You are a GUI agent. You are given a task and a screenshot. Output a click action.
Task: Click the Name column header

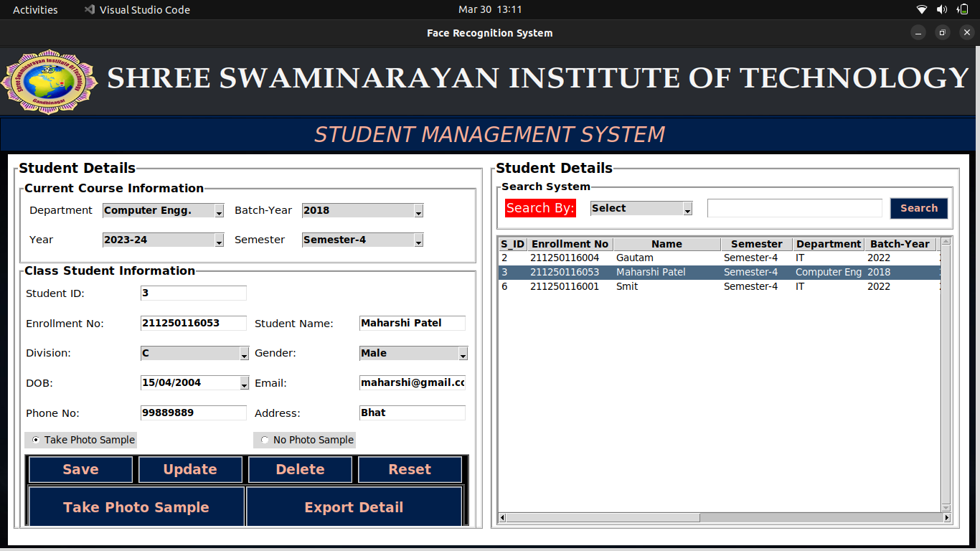[666, 244]
